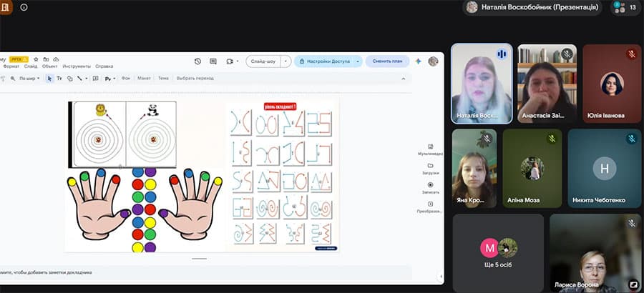644x293 pixels.
Task: Open the Формат menu
Action: tap(11, 66)
